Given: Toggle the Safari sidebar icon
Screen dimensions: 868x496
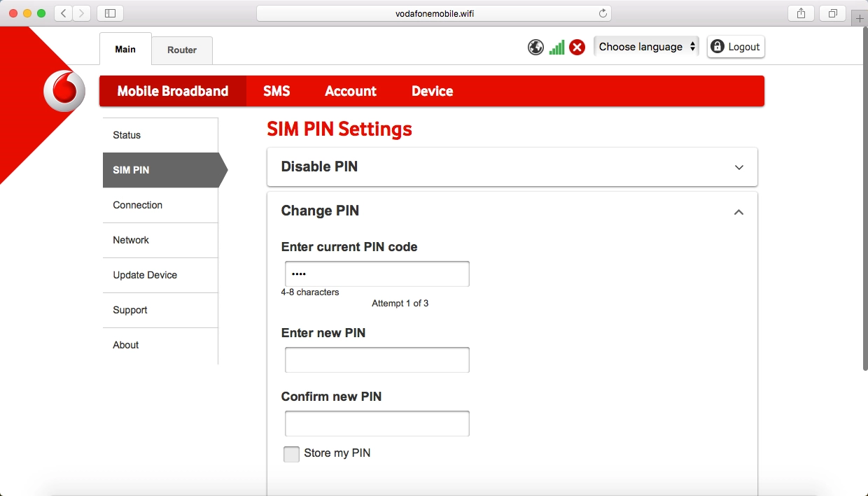Looking at the screenshot, I should coord(110,13).
